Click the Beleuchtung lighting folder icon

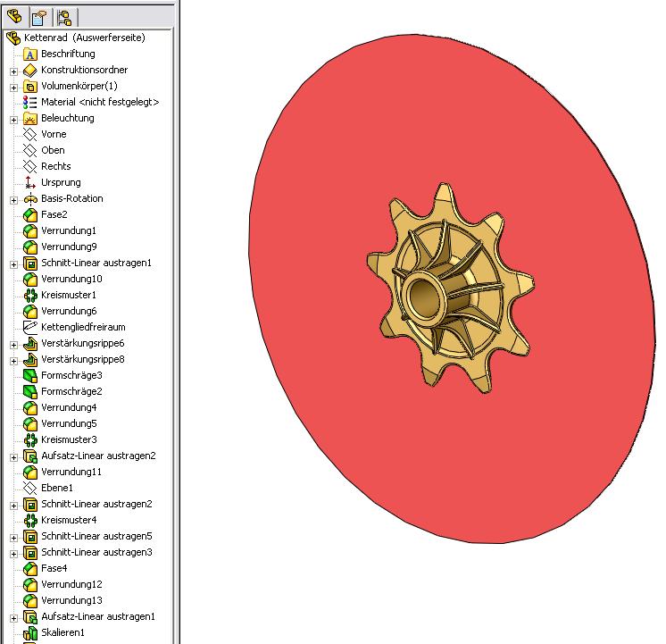[29, 119]
